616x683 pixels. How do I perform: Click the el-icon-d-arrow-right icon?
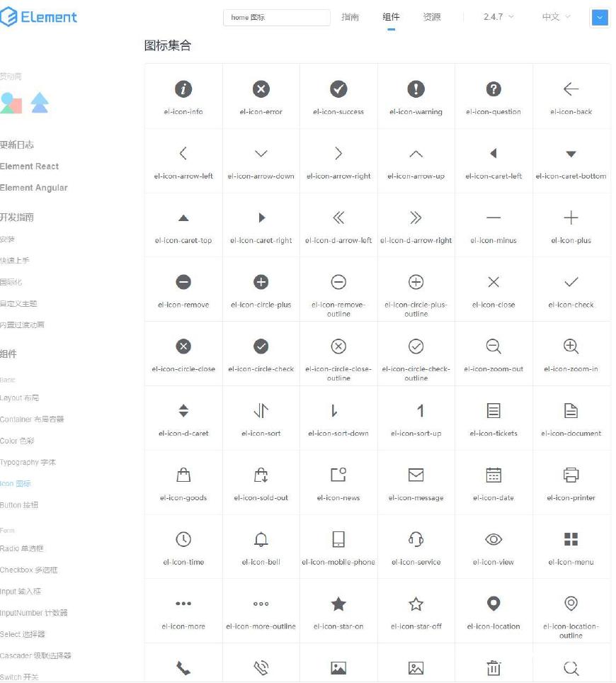[x=416, y=218]
